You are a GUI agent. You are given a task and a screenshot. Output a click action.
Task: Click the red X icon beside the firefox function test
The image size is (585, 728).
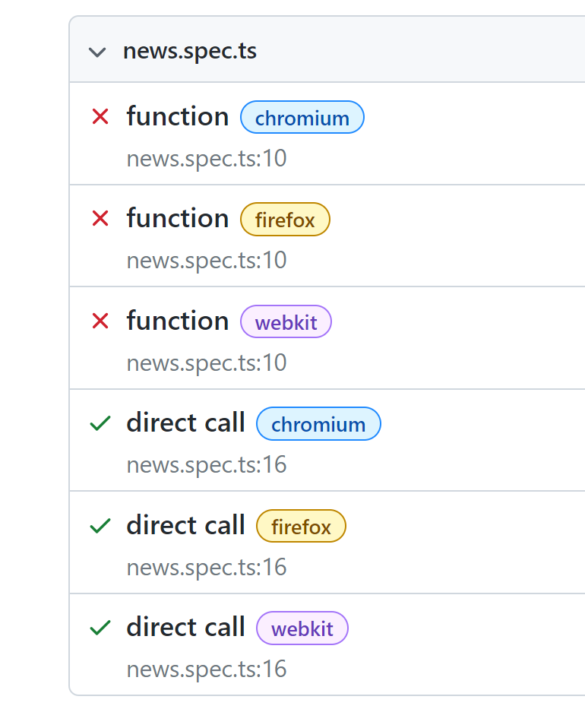pos(100,219)
